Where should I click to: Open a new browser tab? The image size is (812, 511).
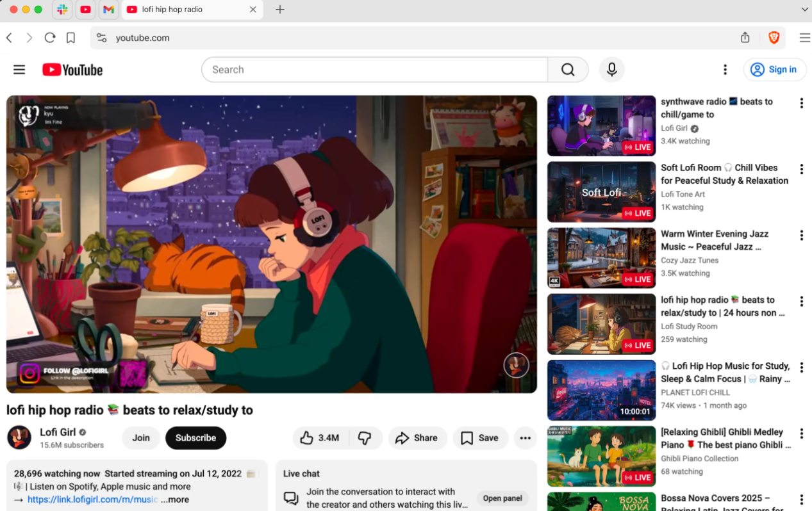click(279, 10)
